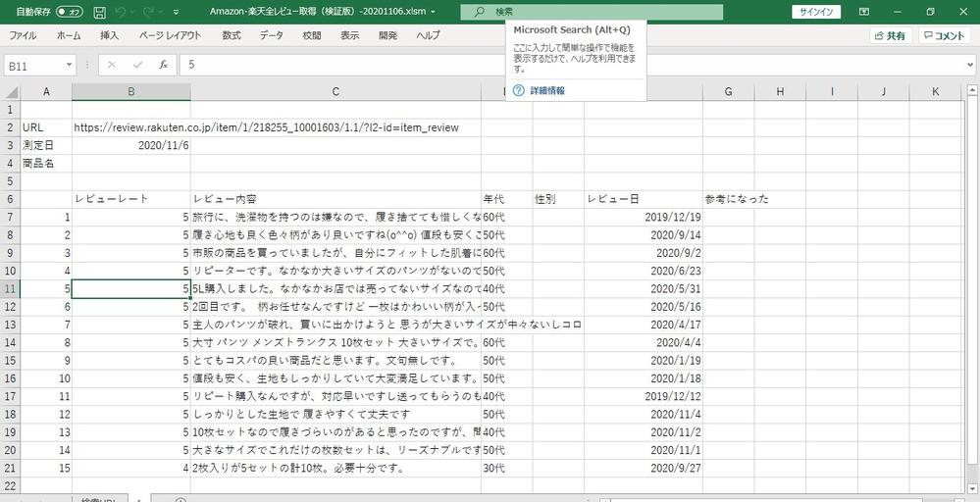
Task: Open the ページ レイアウト tab
Action: pyautogui.click(x=170, y=35)
